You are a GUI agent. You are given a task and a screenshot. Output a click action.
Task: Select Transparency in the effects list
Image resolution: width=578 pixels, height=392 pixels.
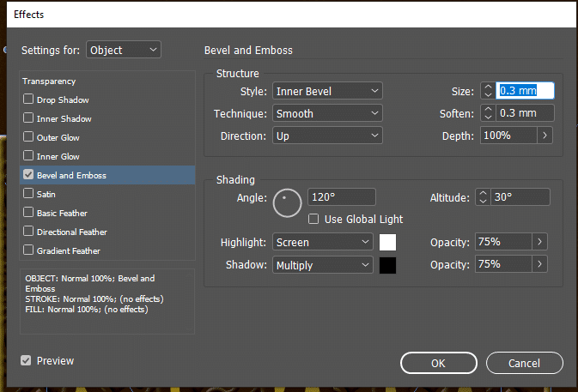point(49,81)
